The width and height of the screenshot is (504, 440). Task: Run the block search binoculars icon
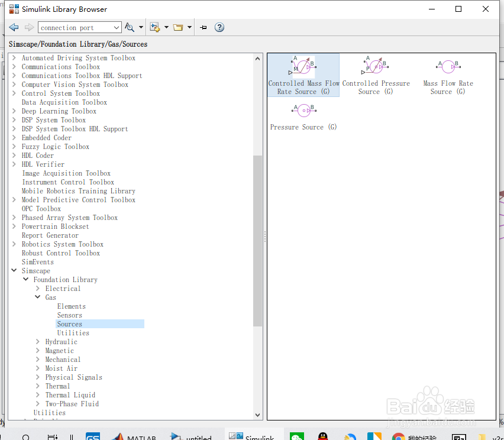[x=129, y=27]
